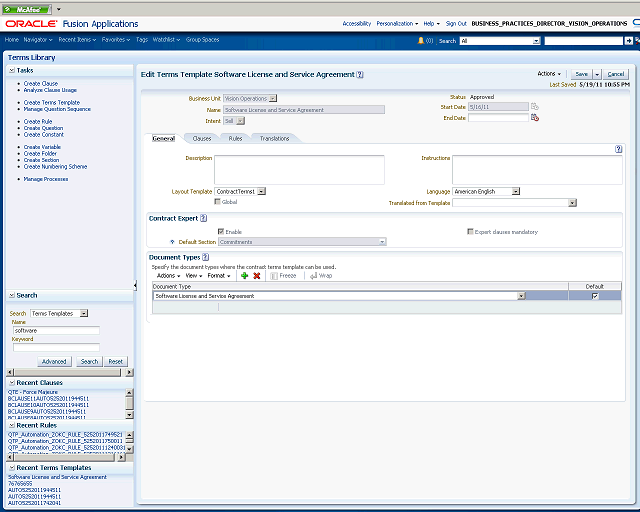Open the global Search category dropdown
The image size is (640, 512).
click(537, 41)
